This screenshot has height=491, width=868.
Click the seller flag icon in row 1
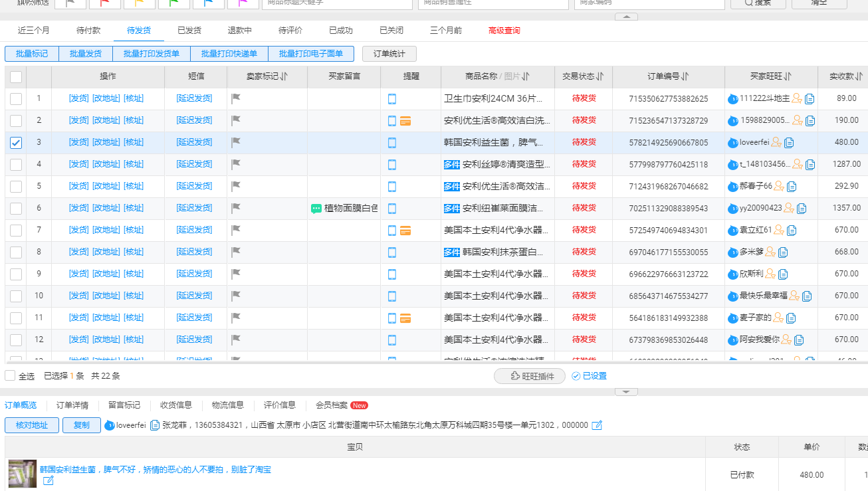235,98
